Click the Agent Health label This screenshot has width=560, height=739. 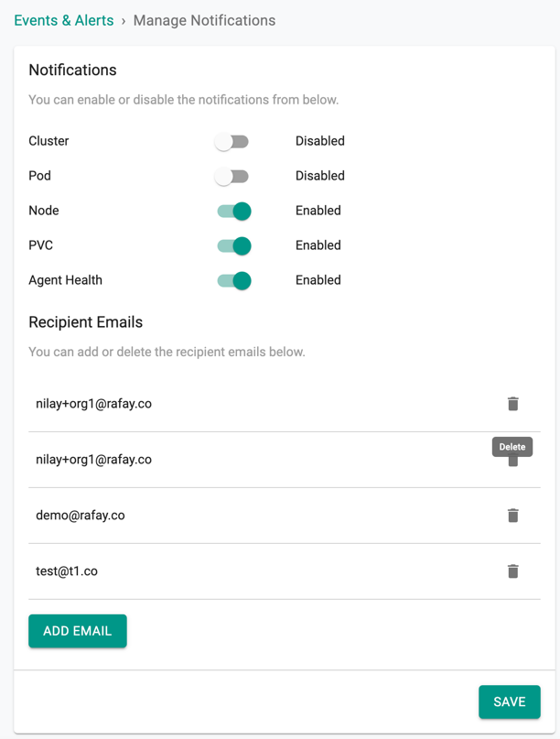66,280
